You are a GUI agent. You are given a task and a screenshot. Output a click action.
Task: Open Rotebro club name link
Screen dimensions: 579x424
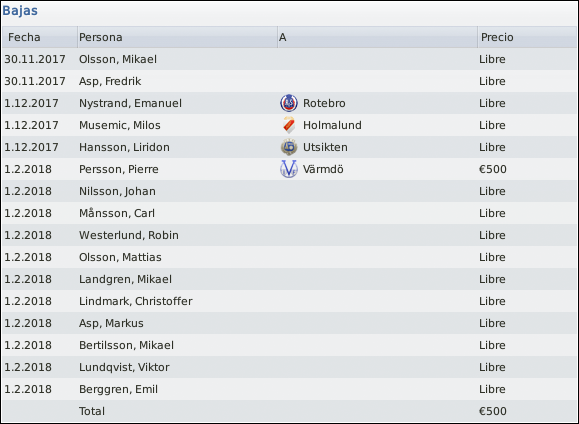[x=324, y=103]
